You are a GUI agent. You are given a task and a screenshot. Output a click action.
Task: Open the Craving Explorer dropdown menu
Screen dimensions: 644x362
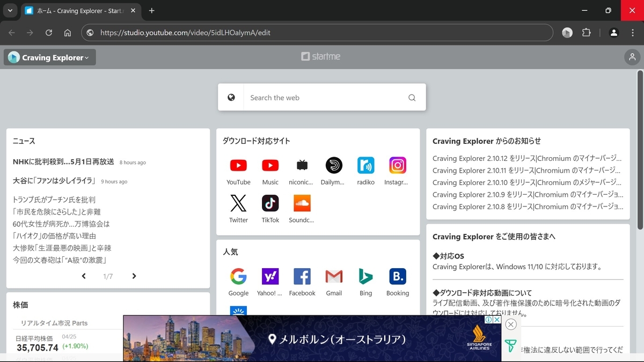pyautogui.click(x=50, y=57)
